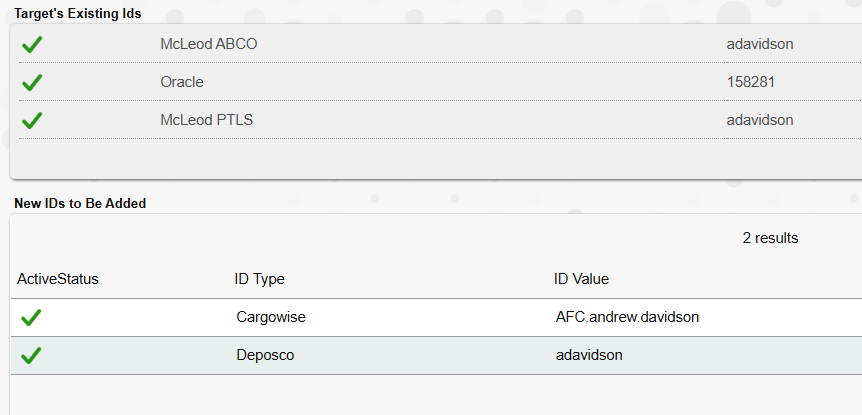The image size is (862, 415).
Task: Click the active checkmark in Deposco row
Action: click(x=31, y=355)
